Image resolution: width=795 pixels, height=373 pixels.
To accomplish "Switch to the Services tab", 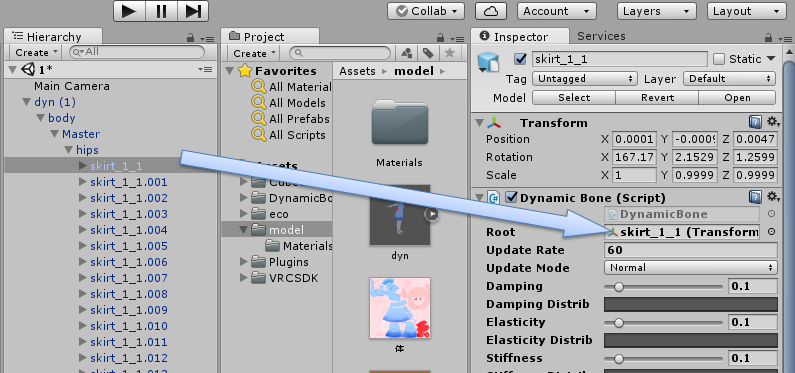I will tap(601, 36).
